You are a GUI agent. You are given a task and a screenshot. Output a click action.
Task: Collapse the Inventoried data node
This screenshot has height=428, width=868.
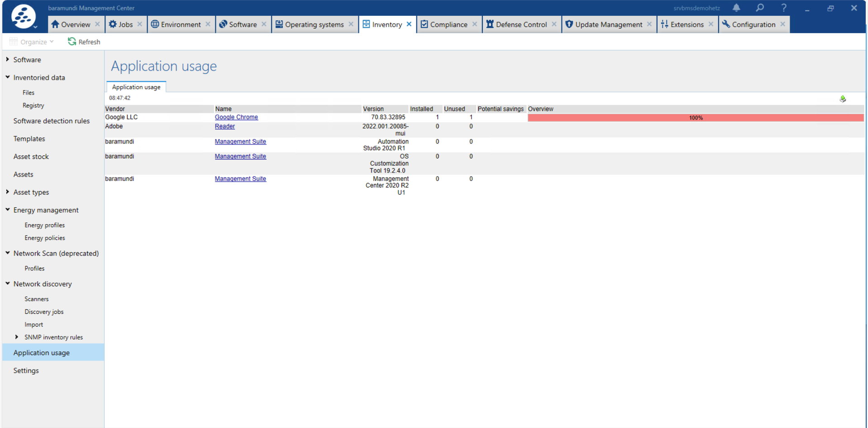[8, 77]
